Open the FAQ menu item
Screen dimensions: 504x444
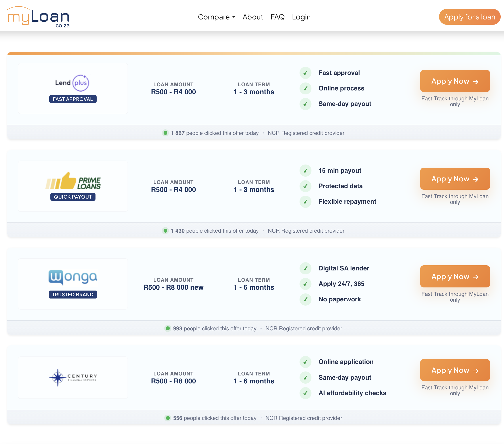(277, 17)
